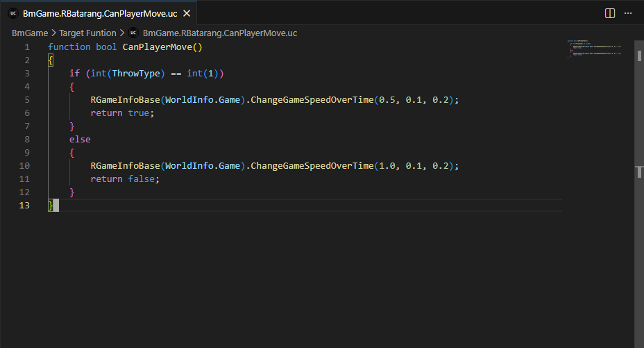Click the closing brace on line 12
644x348 pixels.
pyautogui.click(x=72, y=192)
